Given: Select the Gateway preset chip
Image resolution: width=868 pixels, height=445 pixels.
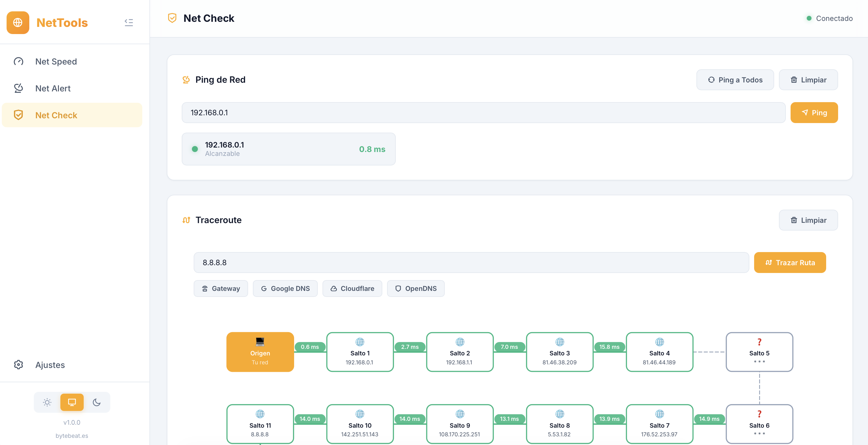Looking at the screenshot, I should pyautogui.click(x=221, y=289).
